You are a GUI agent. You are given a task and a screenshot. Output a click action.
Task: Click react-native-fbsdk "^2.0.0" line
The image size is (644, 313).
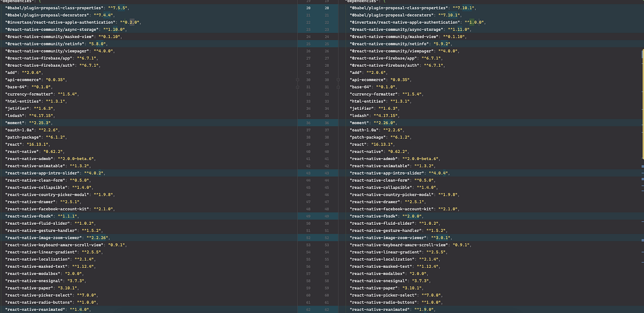(x=387, y=216)
